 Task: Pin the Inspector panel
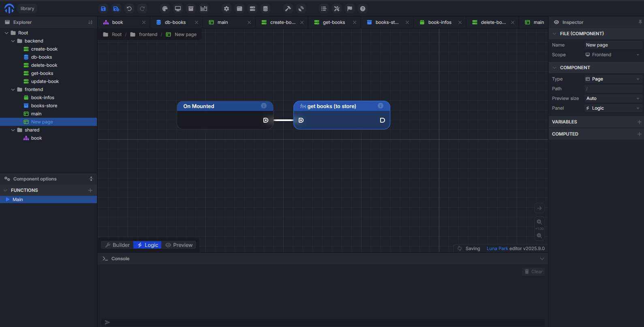click(x=640, y=22)
